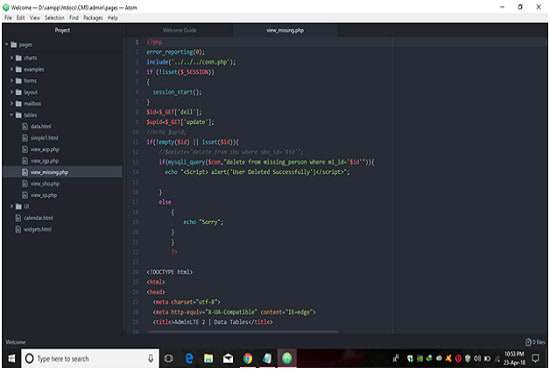Screen dimensions: 550x370
Task: Click the file icon beside data.html
Action: click(x=25, y=126)
